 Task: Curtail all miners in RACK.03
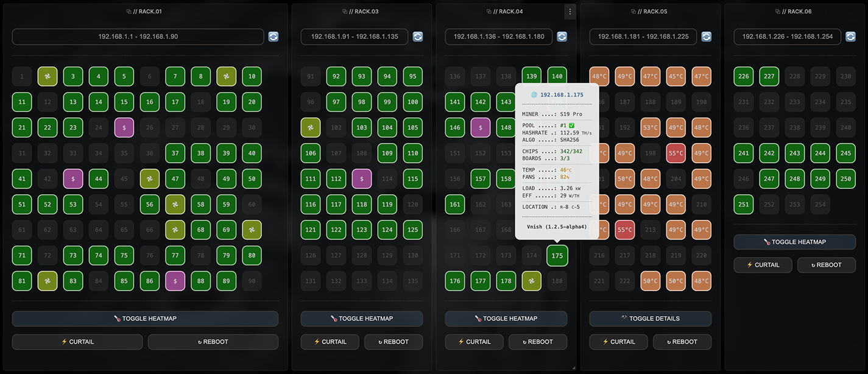point(330,342)
